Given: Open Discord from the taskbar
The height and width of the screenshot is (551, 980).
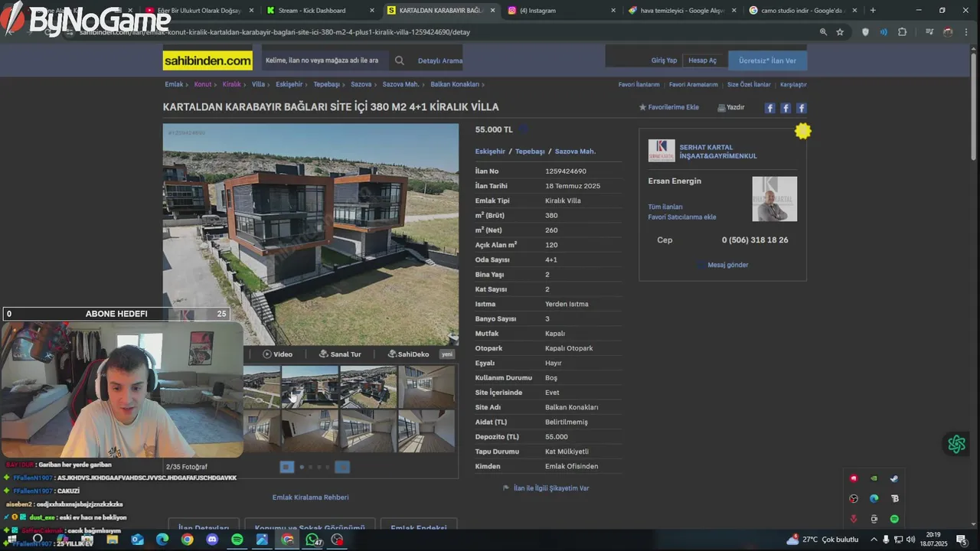Looking at the screenshot, I should pyautogui.click(x=212, y=540).
